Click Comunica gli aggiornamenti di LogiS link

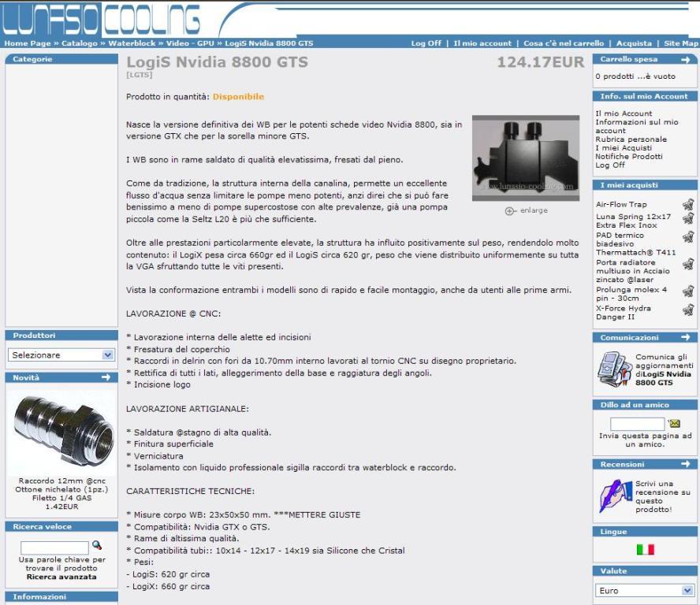point(665,369)
